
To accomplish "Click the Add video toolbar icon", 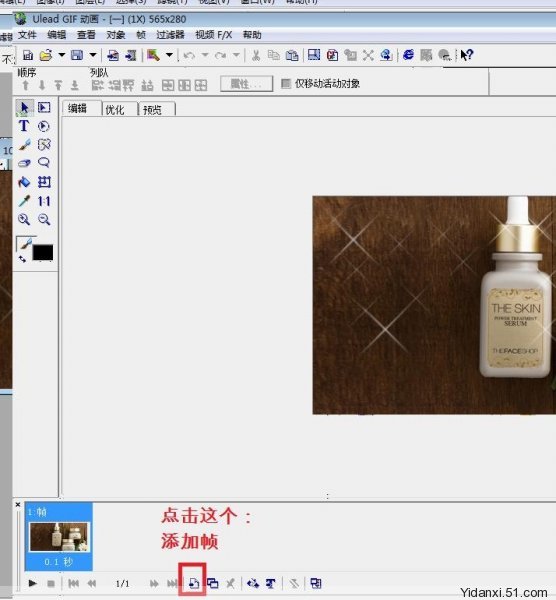I will pyautogui.click(x=131, y=55).
